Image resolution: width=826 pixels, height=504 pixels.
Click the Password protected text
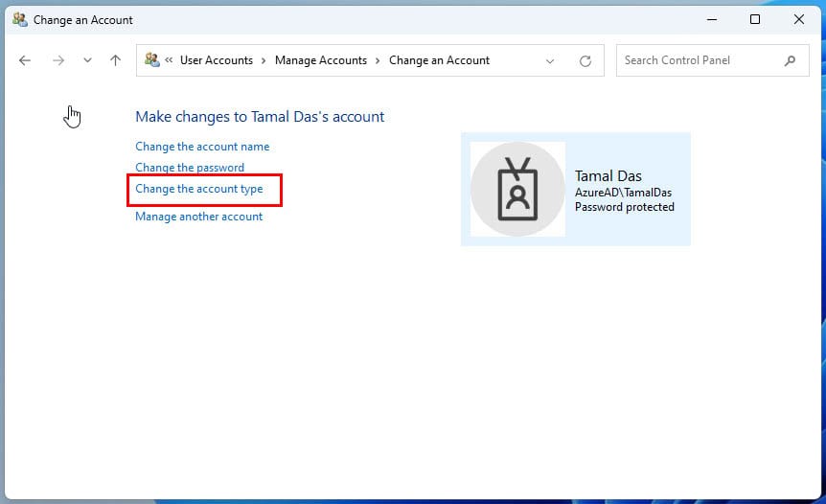tap(624, 207)
